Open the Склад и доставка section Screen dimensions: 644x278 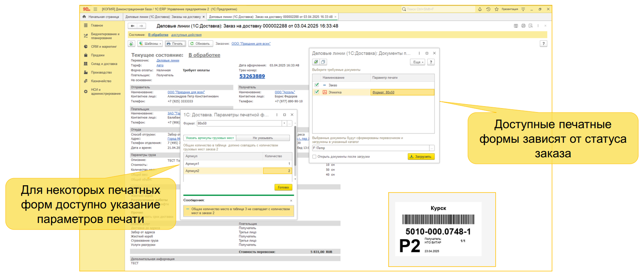(104, 64)
